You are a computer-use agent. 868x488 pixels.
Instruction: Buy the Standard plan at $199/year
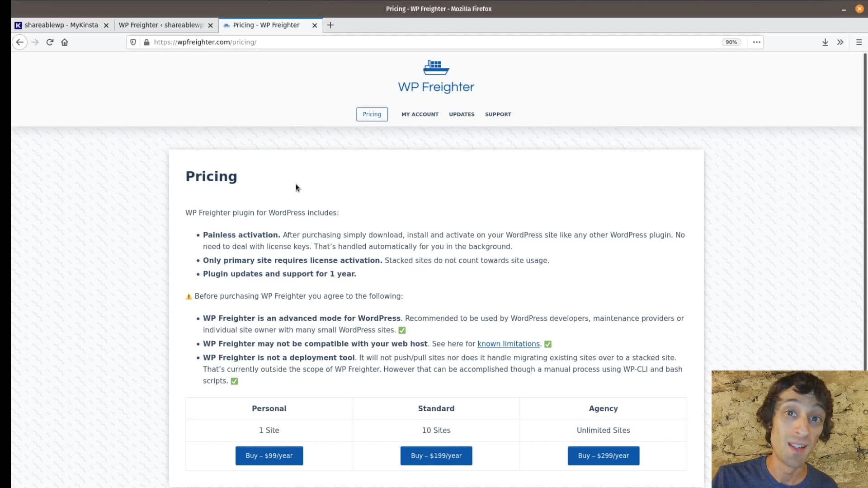click(436, 455)
